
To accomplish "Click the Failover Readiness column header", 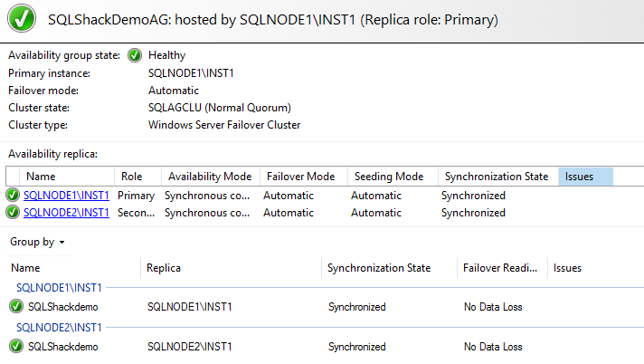I will [500, 268].
